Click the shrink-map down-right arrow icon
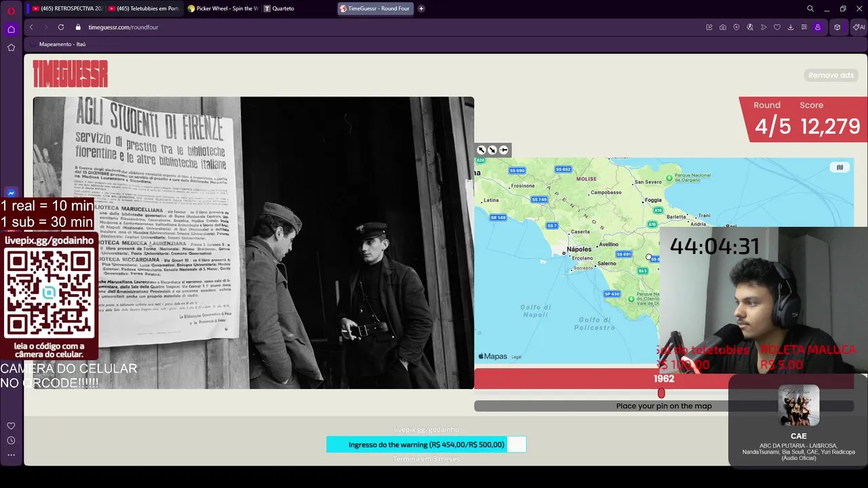The width and height of the screenshot is (868, 488). click(x=492, y=150)
